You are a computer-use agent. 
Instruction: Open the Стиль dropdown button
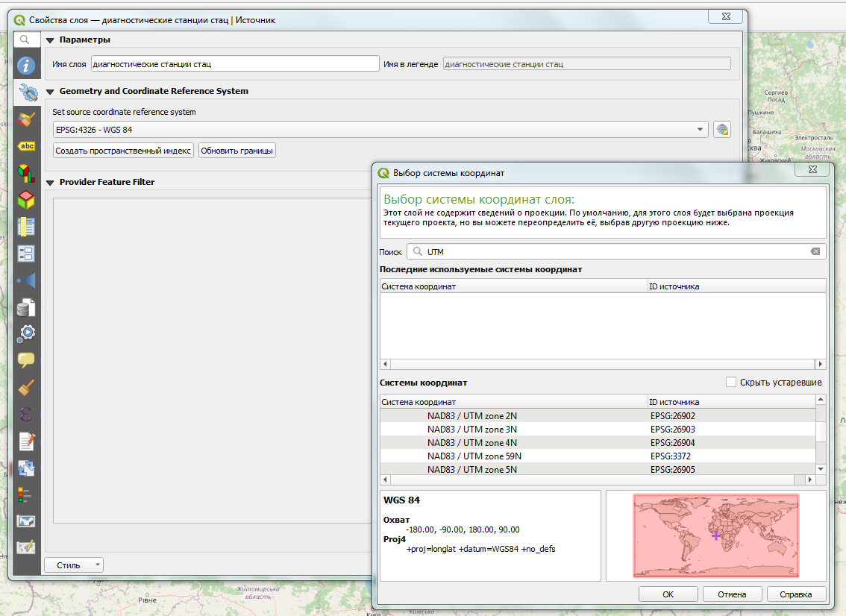(x=73, y=565)
